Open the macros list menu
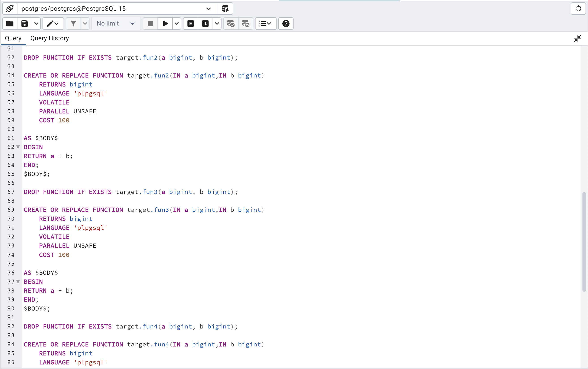 point(266,24)
